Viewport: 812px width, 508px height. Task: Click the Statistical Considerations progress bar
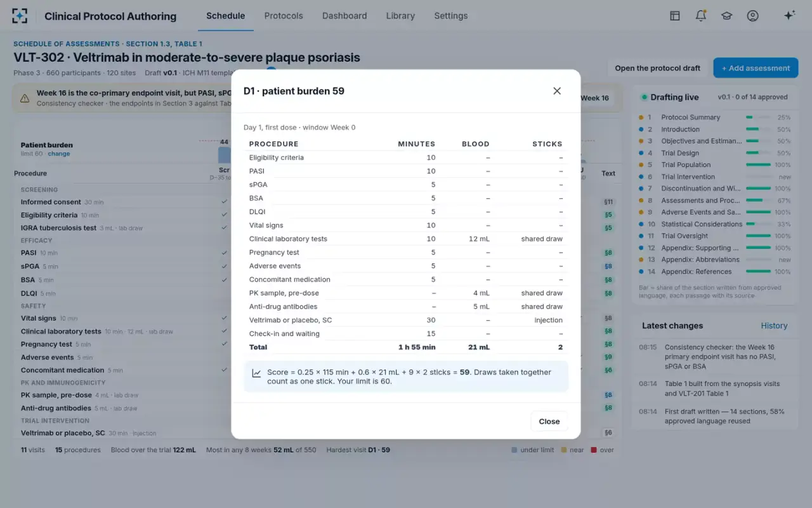(x=759, y=224)
